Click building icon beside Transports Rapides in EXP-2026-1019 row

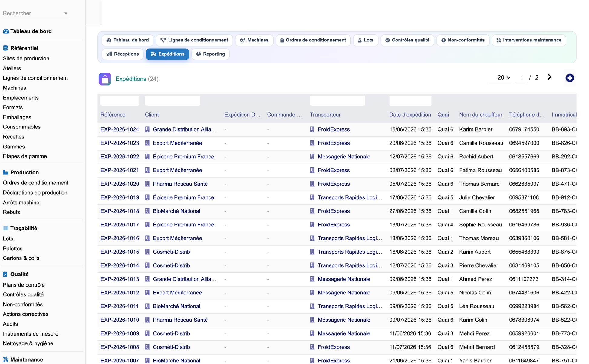click(312, 197)
